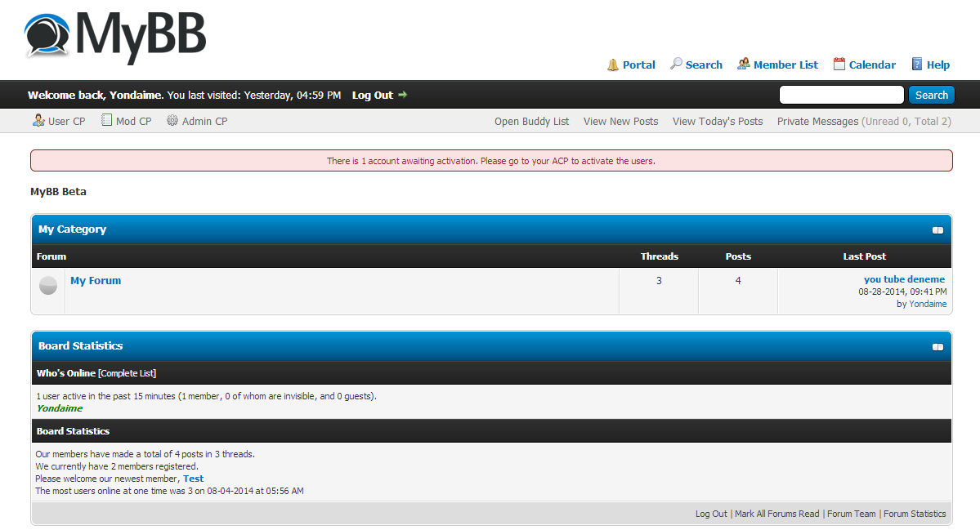This screenshot has width=980, height=530.
Task: Click the green Log Out arrow icon
Action: click(402, 95)
